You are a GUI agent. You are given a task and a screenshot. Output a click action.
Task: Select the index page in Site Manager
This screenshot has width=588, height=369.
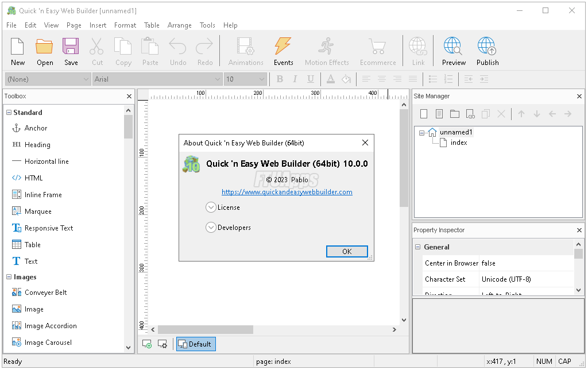click(459, 143)
